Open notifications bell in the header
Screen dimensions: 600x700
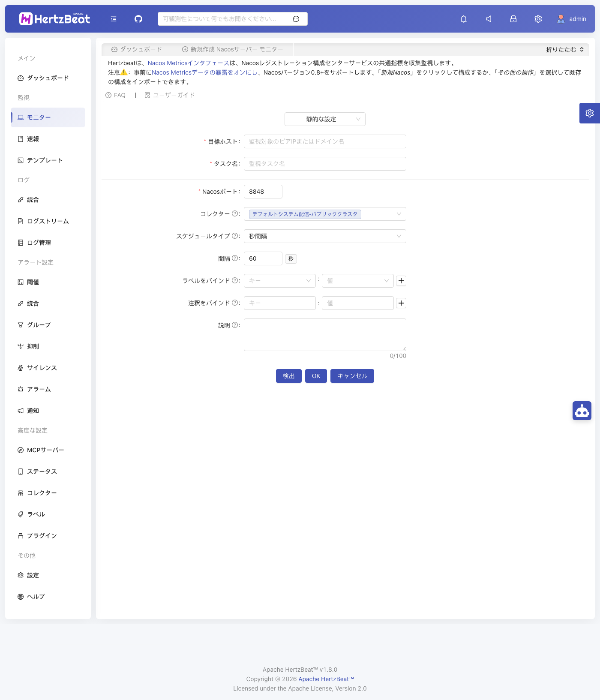[464, 19]
